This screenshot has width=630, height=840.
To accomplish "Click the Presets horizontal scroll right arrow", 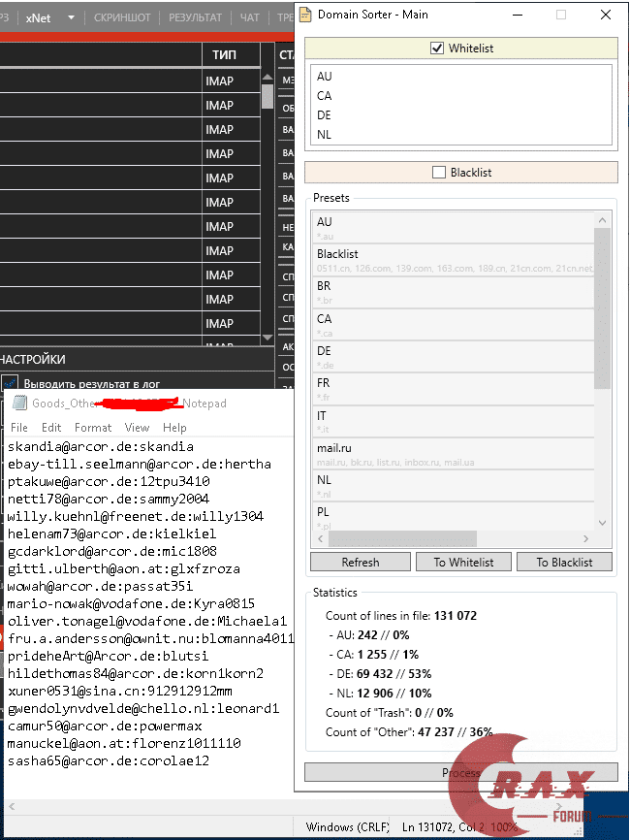I will click(x=585, y=538).
